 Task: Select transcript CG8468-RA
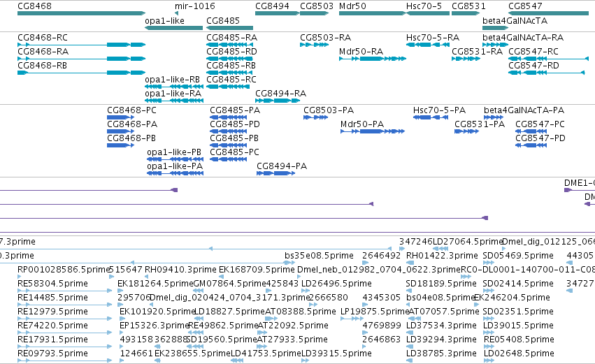(x=81, y=59)
